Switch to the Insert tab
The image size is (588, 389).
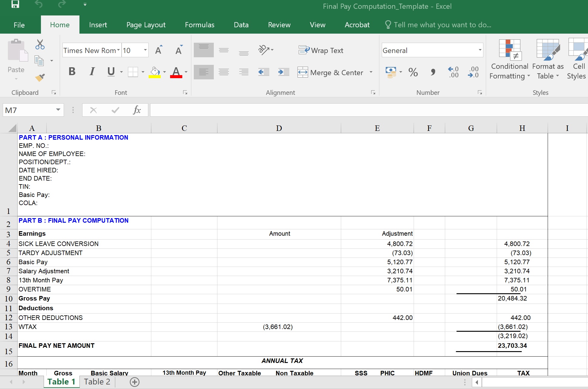click(98, 25)
